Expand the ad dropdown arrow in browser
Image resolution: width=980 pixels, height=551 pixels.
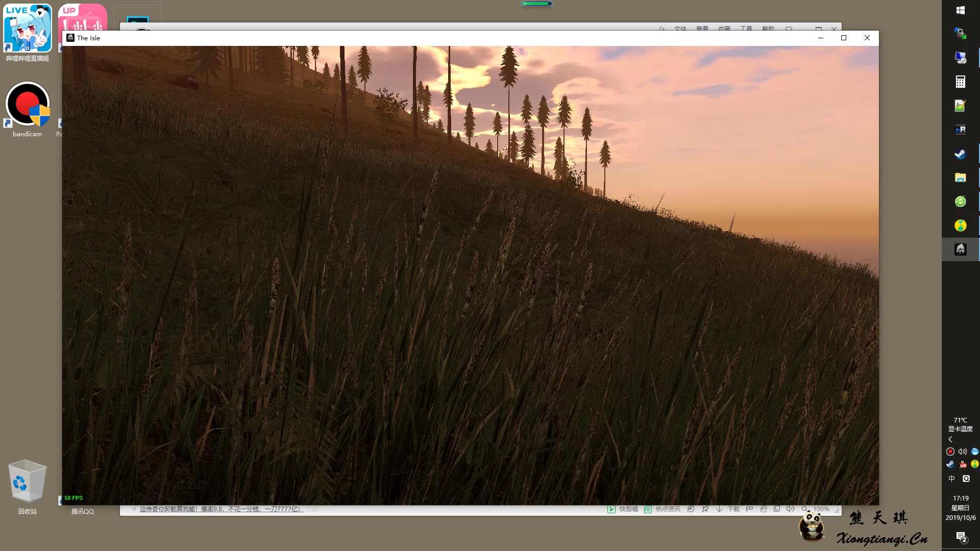coord(134,509)
